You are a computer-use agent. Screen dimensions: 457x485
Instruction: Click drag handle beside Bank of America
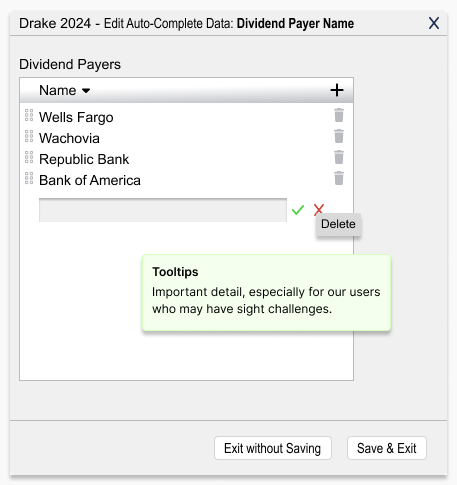(x=29, y=178)
